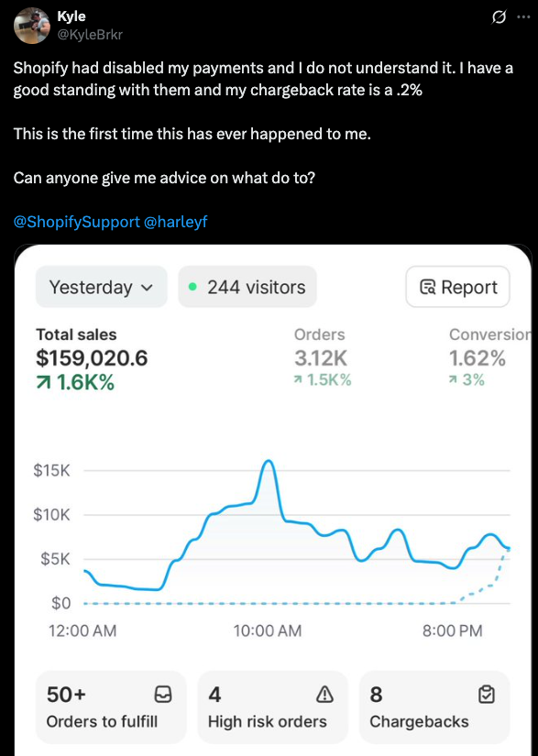Click the warning triangle on High risk orders

pos(324,696)
